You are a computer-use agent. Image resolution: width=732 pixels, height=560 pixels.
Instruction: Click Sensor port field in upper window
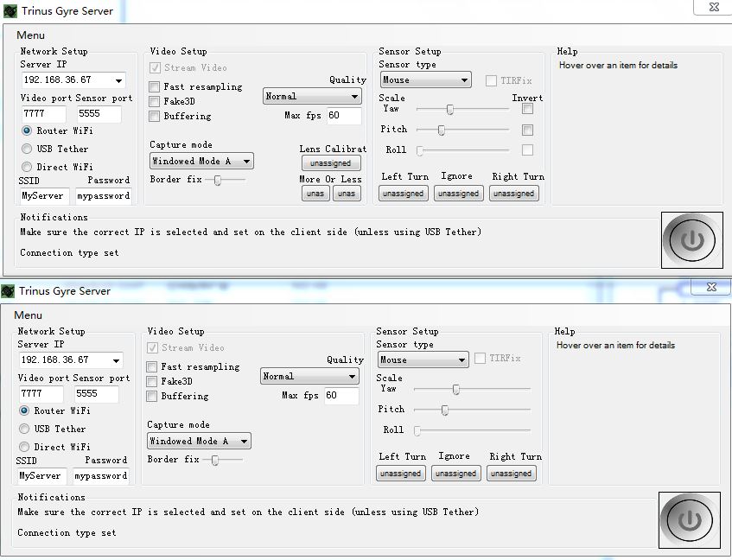tap(99, 114)
